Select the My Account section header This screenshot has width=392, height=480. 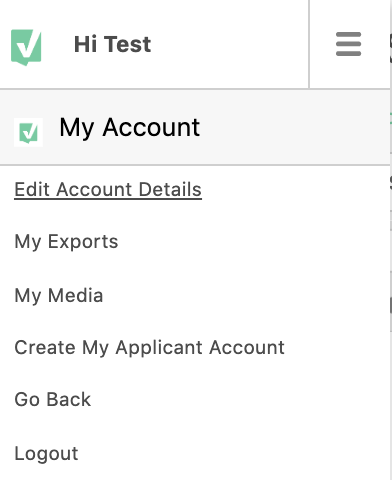(195, 127)
